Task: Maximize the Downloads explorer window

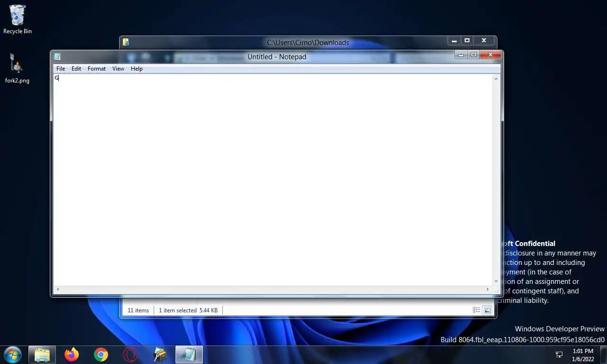Action: (467, 41)
